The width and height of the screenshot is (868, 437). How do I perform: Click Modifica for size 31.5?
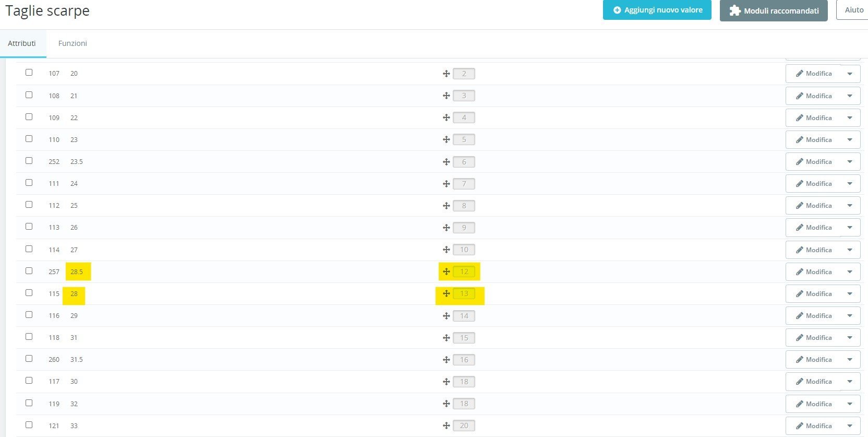click(x=813, y=360)
